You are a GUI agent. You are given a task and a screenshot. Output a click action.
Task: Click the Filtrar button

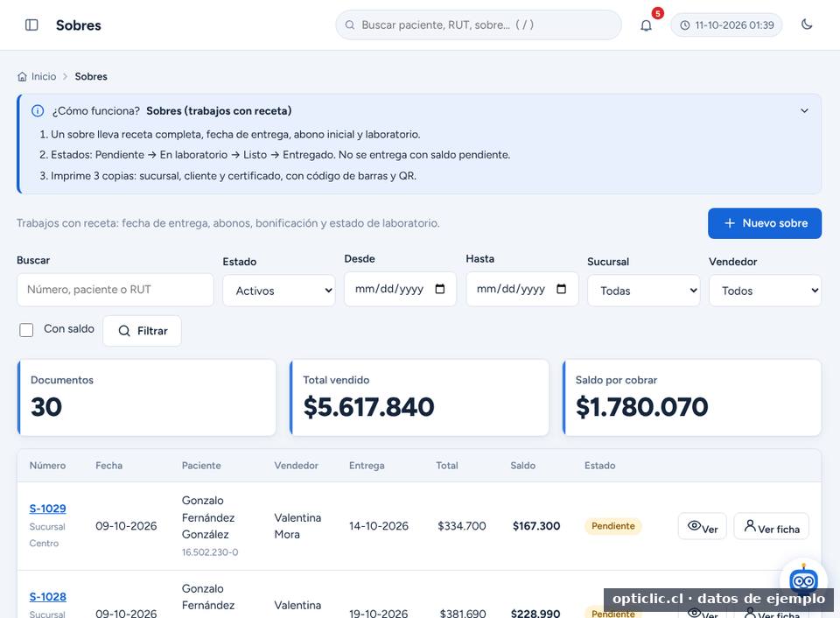tap(142, 331)
